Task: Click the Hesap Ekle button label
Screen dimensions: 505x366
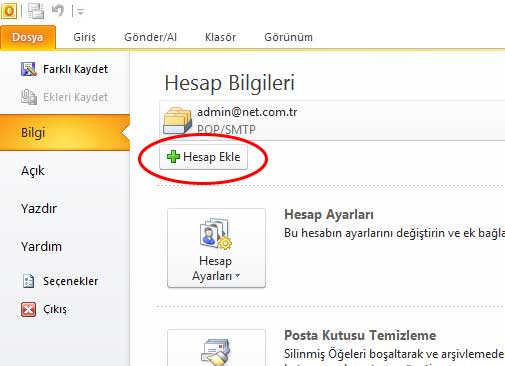Action: click(211, 157)
